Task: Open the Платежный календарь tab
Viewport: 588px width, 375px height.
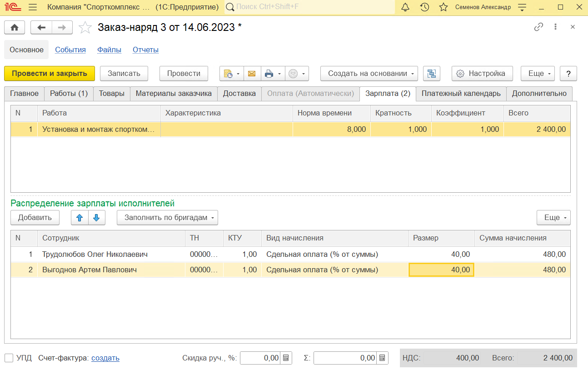Action: (x=461, y=94)
